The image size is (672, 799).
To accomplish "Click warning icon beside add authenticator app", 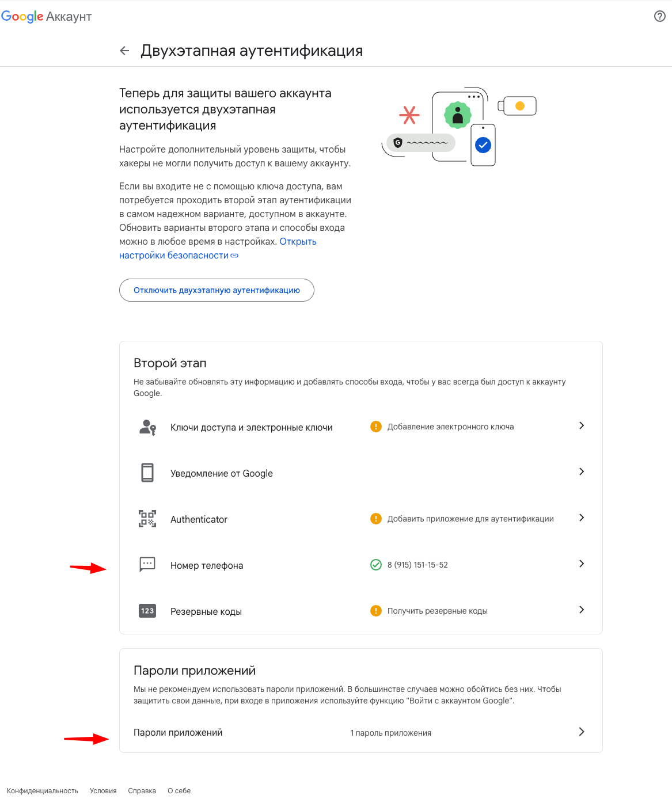I will (376, 519).
